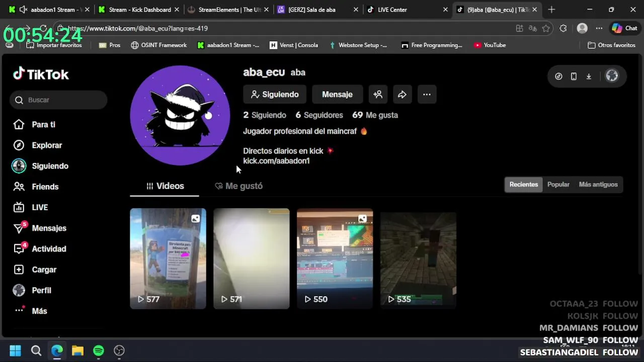Click the suggested accounts person icon button
This screenshot has width=644, height=362.
pyautogui.click(x=378, y=95)
